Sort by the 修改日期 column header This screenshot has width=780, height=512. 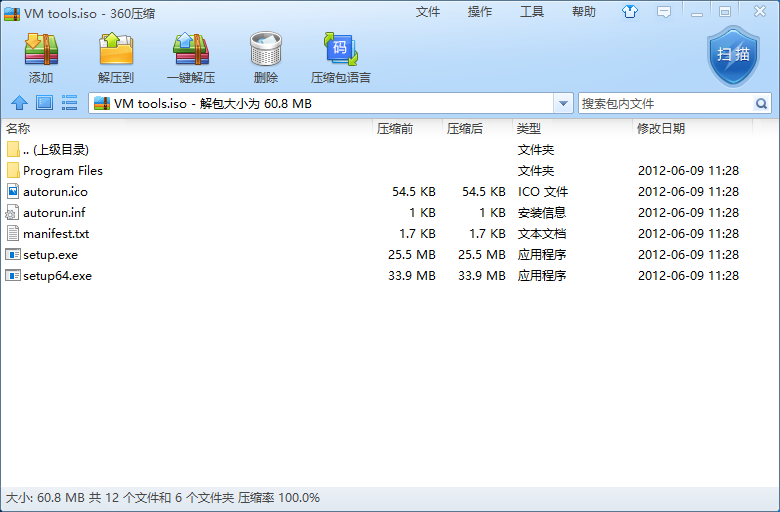(692, 129)
